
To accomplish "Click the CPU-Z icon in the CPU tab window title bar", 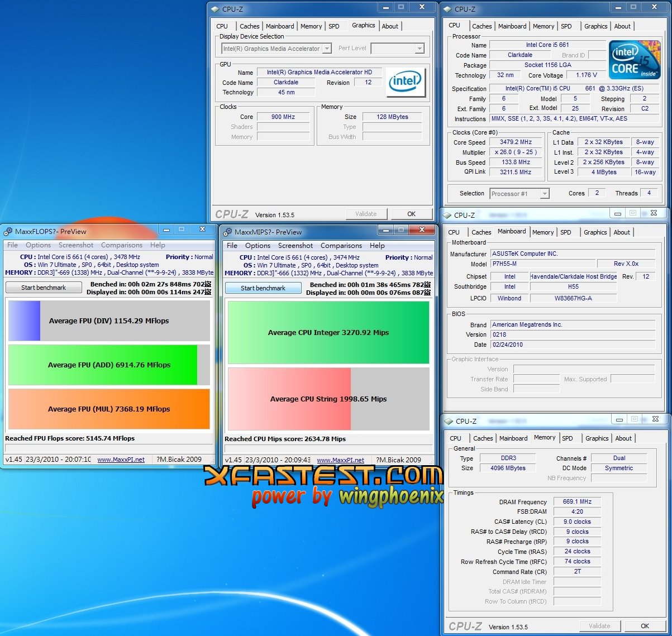I will pyautogui.click(x=447, y=9).
